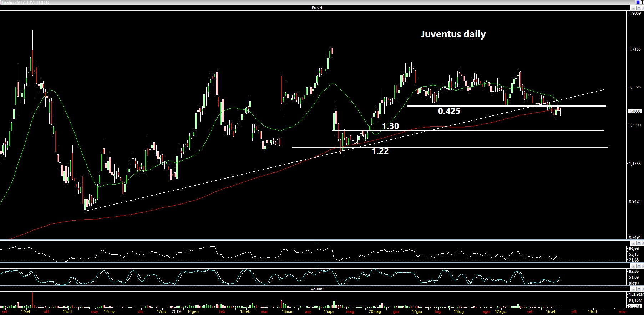Click the dic month label
The image size is (644, 315).
click(x=141, y=311)
